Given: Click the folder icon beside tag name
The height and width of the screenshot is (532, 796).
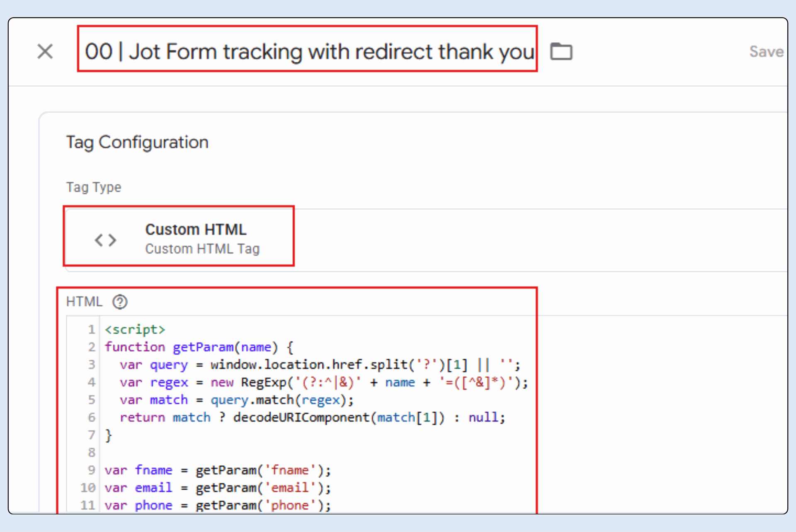Looking at the screenshot, I should (561, 52).
